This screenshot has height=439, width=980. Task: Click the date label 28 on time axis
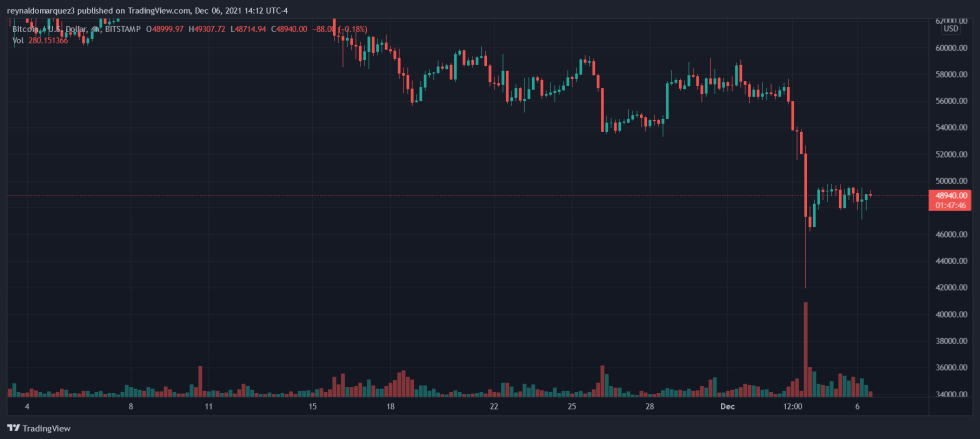(649, 407)
